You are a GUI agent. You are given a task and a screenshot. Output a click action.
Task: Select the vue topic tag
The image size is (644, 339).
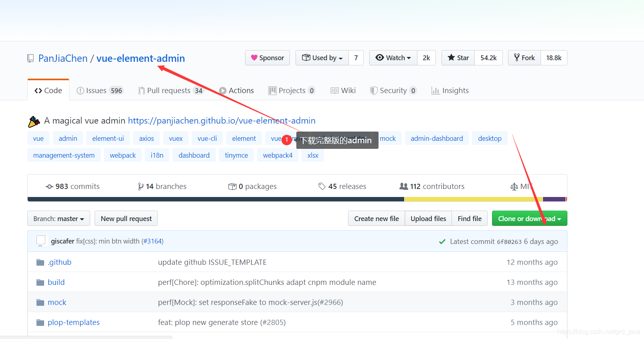[38, 138]
